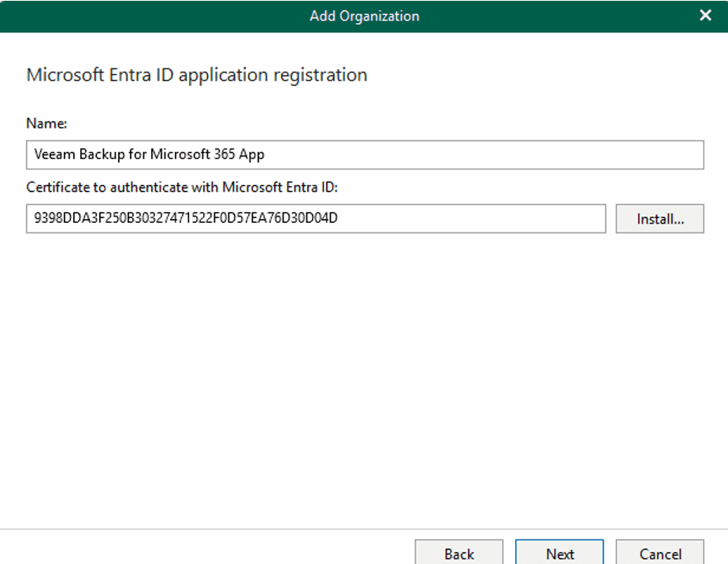Image resolution: width=728 pixels, height=564 pixels.
Task: Click the white X icon in title bar
Action: [705, 15]
